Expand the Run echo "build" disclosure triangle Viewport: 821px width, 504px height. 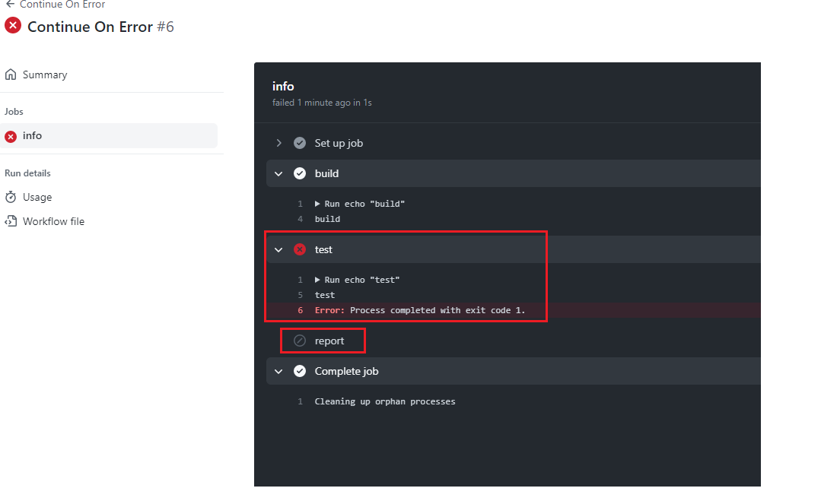(317, 204)
